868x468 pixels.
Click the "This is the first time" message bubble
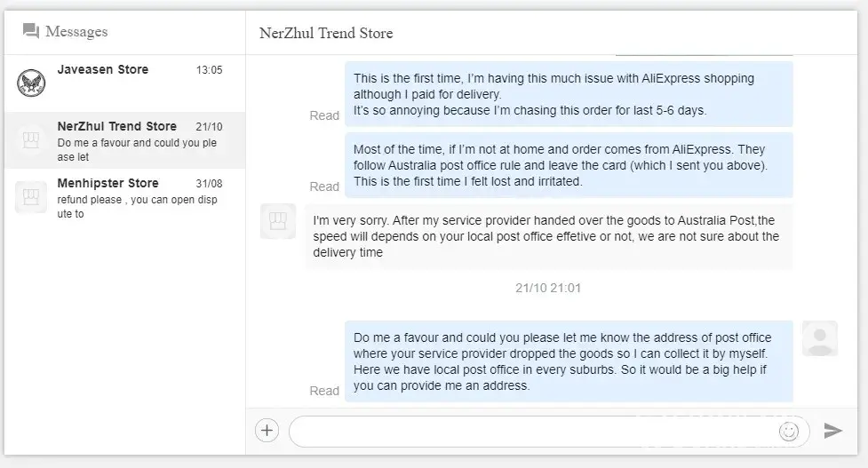[x=569, y=94]
